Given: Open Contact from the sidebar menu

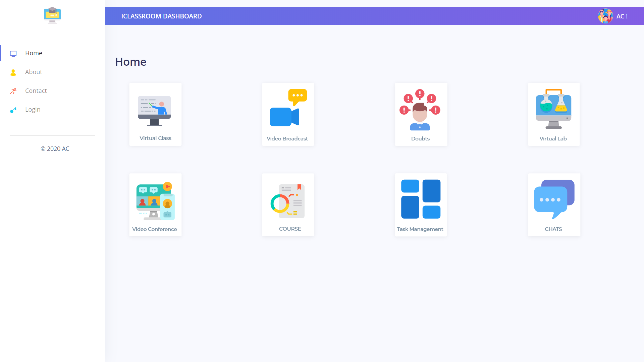Looking at the screenshot, I should [36, 91].
